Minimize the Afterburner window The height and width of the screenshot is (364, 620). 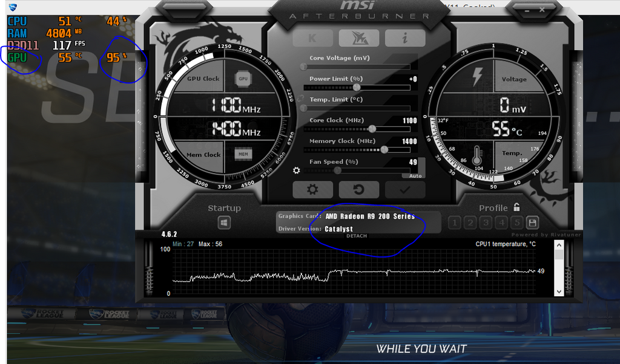(527, 11)
